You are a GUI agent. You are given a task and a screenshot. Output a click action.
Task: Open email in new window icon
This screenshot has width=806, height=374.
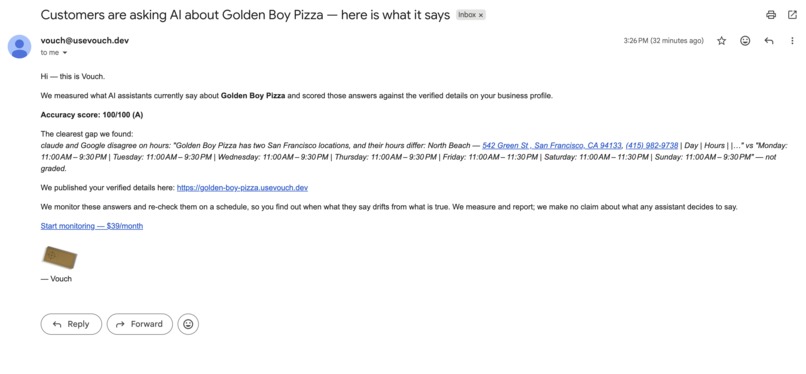pyautogui.click(x=792, y=15)
